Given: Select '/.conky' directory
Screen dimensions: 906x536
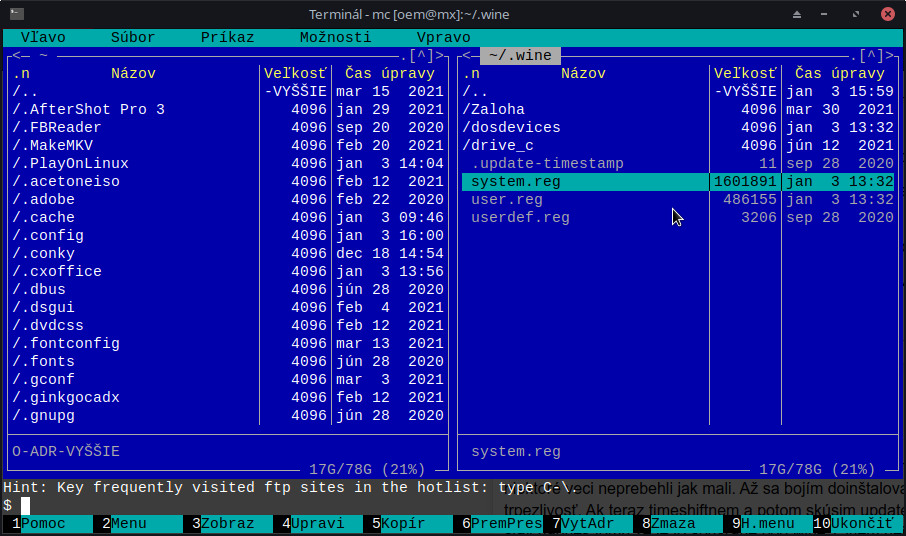Looking at the screenshot, I should coord(228,253).
